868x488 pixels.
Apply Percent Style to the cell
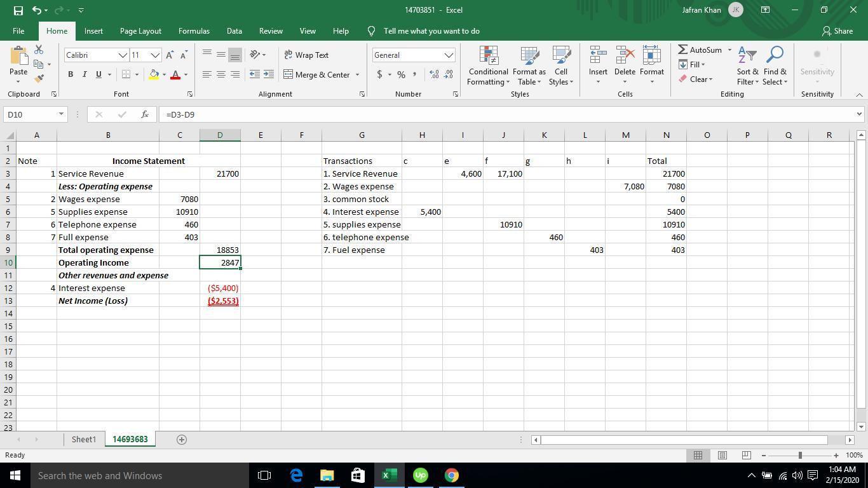[x=401, y=75]
